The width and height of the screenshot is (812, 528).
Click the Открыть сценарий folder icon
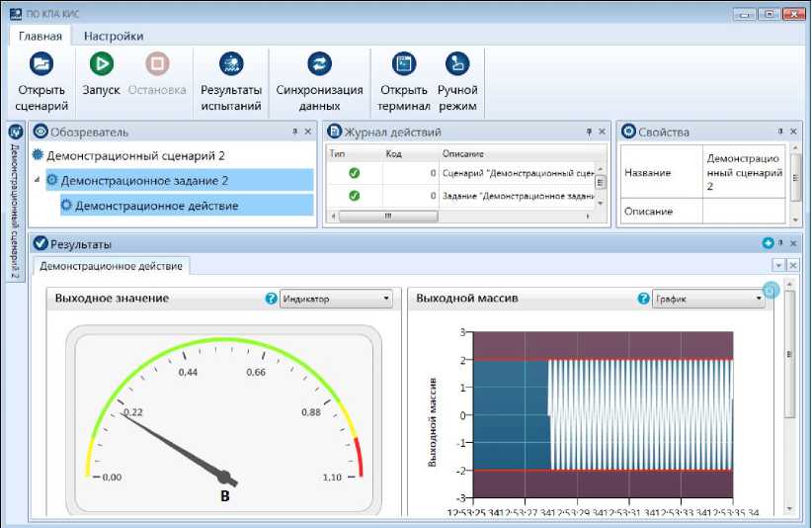pos(41,64)
